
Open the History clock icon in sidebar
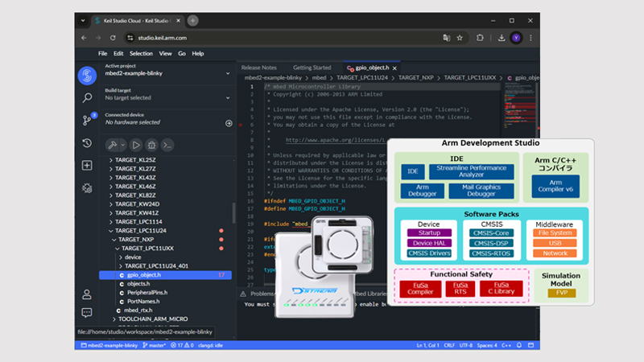[x=87, y=143]
